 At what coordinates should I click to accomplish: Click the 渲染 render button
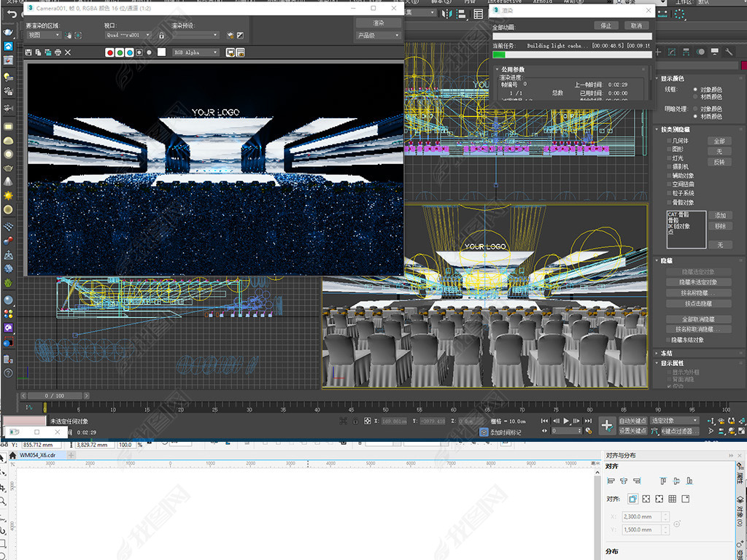pos(379,23)
